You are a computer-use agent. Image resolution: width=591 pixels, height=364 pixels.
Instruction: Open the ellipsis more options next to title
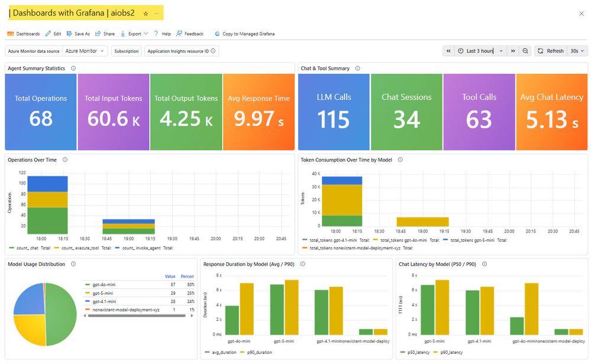(156, 14)
